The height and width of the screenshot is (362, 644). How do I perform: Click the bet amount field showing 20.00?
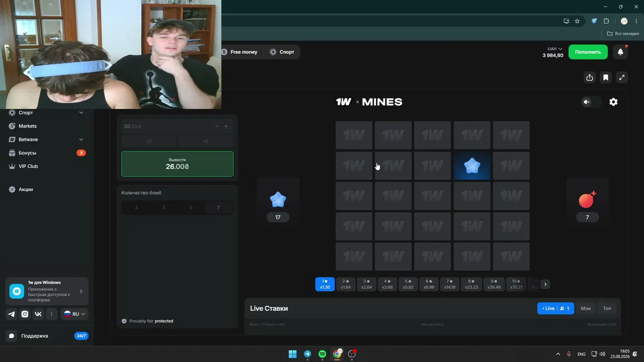pyautogui.click(x=178, y=127)
